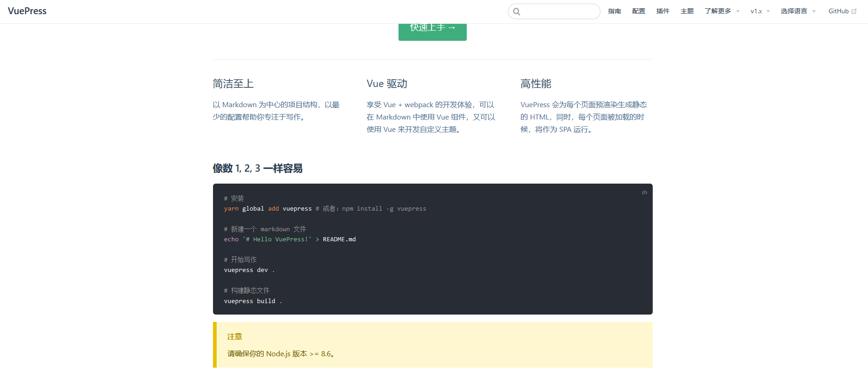Click the arrow beside 选择语言
This screenshot has width=868, height=375.
point(813,11)
